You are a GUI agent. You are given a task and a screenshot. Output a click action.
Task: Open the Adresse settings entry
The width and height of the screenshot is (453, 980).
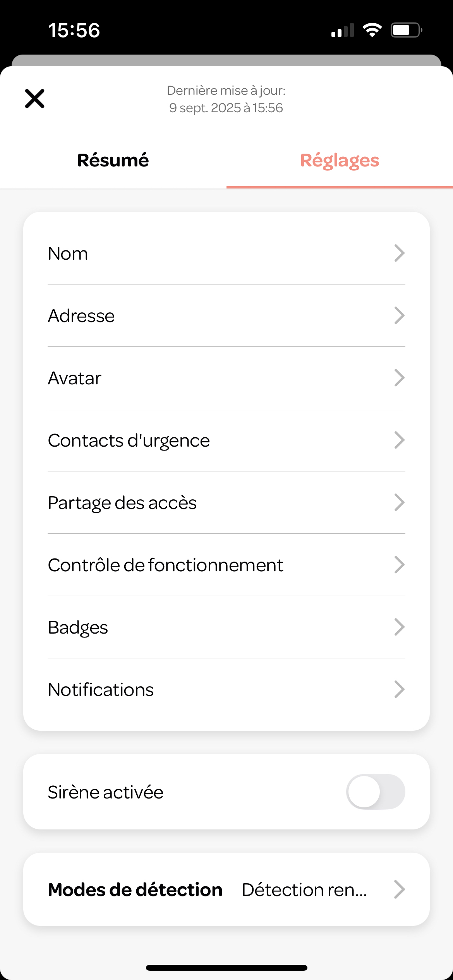click(x=226, y=316)
